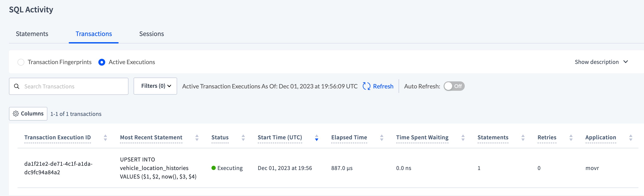Enable Auto Refresh toggle
Screen dimensions: 644x196
[x=454, y=86]
